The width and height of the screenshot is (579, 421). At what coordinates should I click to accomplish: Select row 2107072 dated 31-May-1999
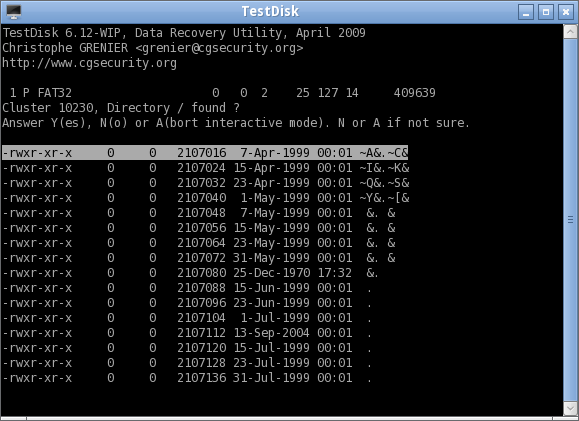pyautogui.click(x=199, y=258)
